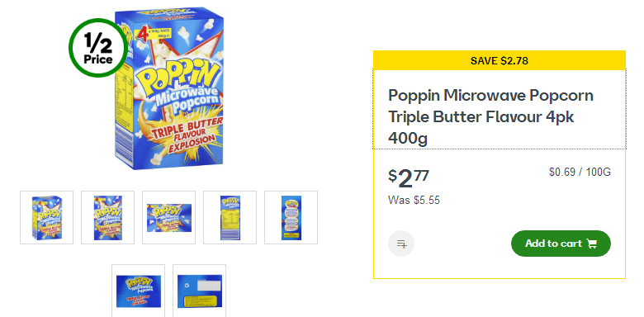Viewport: 644px width, 317px height.
Task: Show the last thumbnail with the white label patch
Action: click(199, 291)
